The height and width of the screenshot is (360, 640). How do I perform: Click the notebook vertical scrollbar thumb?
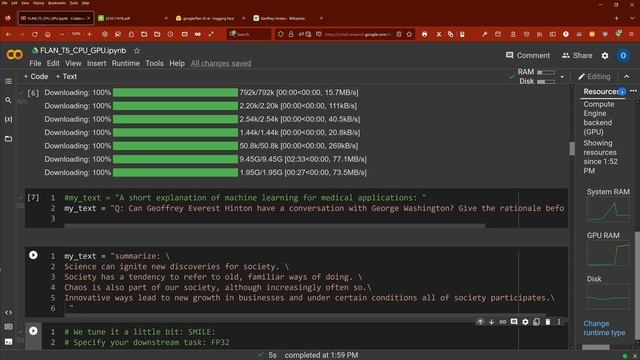pyautogui.click(x=572, y=149)
